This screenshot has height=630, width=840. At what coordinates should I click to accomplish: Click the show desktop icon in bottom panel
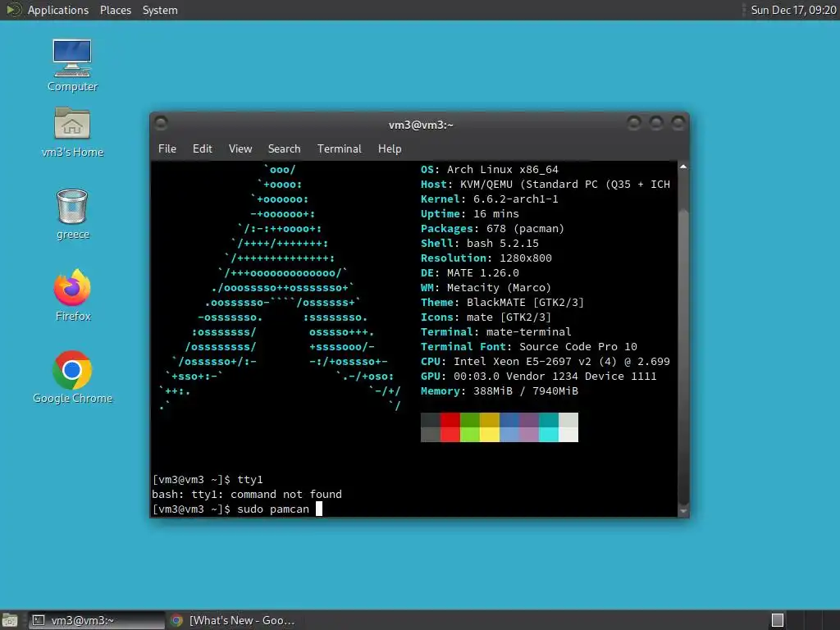click(10, 620)
